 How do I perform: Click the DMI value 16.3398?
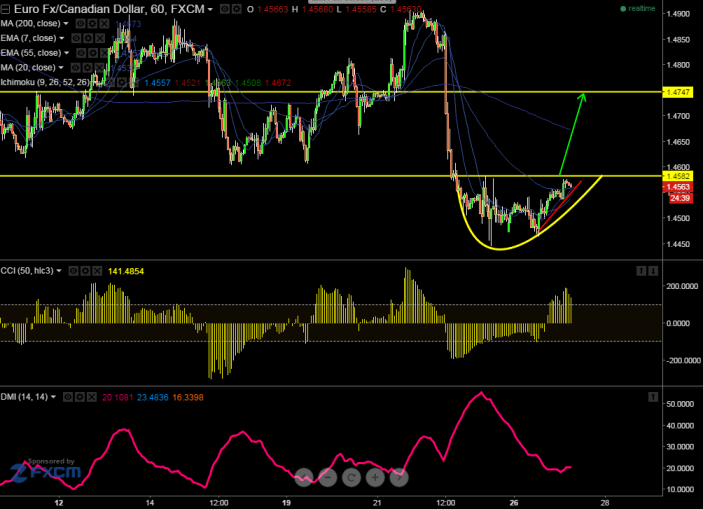click(188, 397)
